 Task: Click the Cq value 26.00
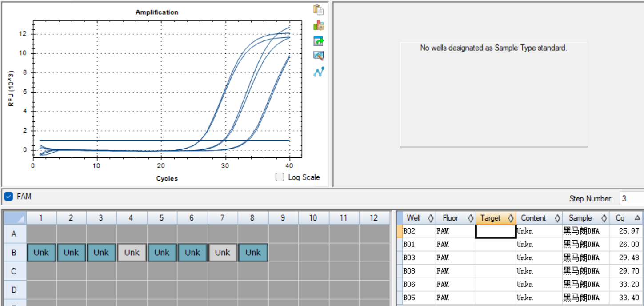coord(630,244)
